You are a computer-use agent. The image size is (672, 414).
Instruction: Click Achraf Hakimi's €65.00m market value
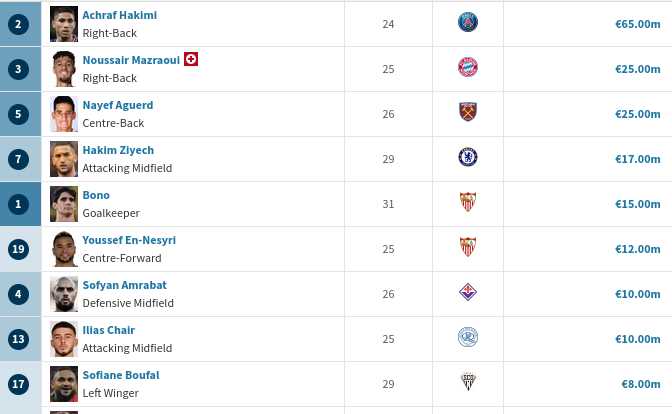point(637,24)
